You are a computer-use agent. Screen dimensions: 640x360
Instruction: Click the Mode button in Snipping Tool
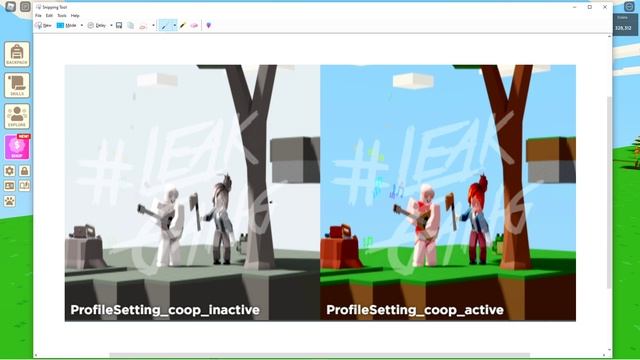67,25
